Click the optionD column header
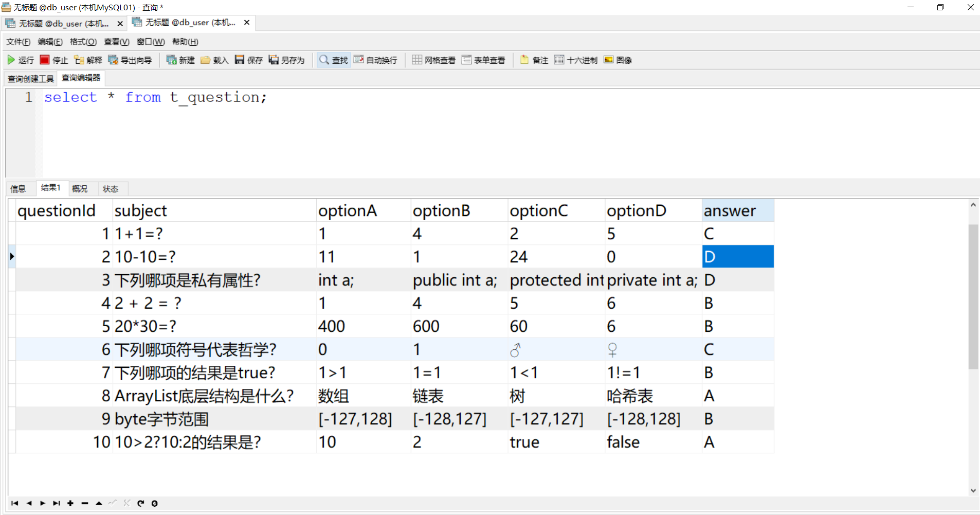 [x=654, y=211]
